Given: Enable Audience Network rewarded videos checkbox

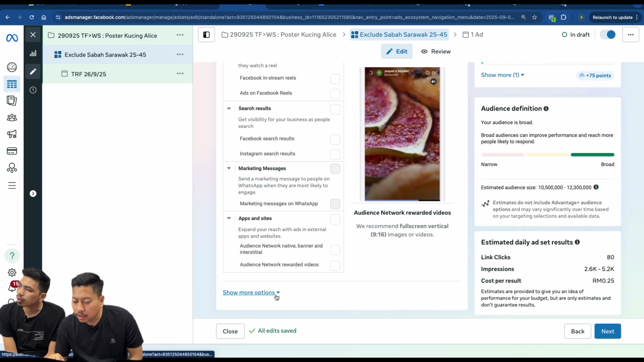Looking at the screenshot, I should [x=335, y=265].
